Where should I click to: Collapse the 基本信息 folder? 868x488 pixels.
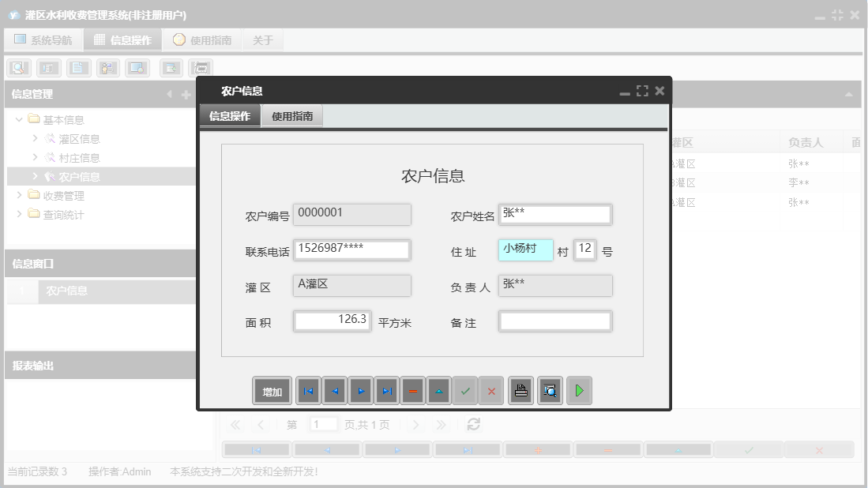pos(18,119)
